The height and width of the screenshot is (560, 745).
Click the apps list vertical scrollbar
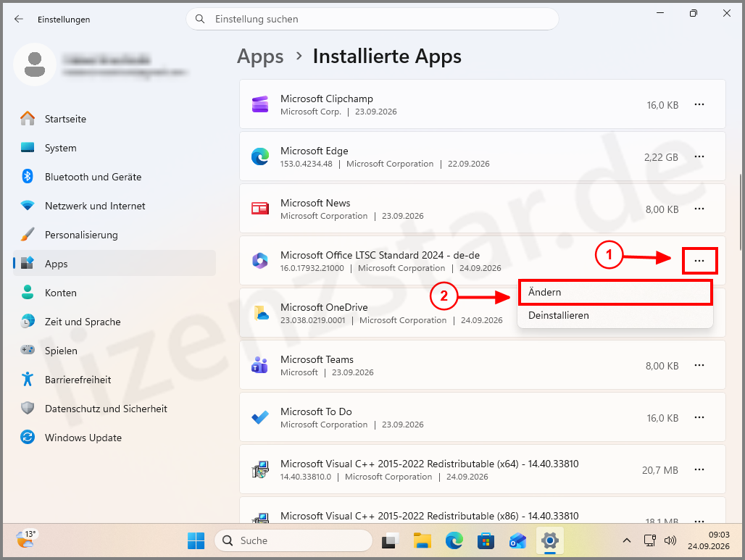[740, 212]
